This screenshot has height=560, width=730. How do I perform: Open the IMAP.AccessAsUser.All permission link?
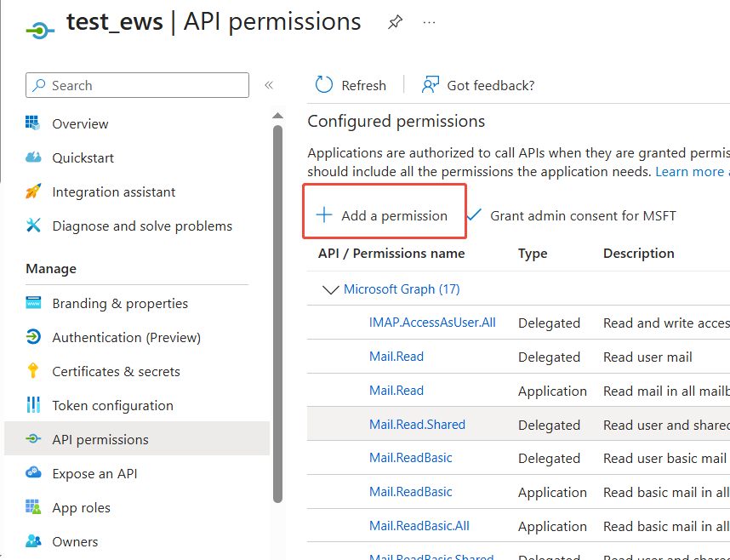pyautogui.click(x=432, y=323)
